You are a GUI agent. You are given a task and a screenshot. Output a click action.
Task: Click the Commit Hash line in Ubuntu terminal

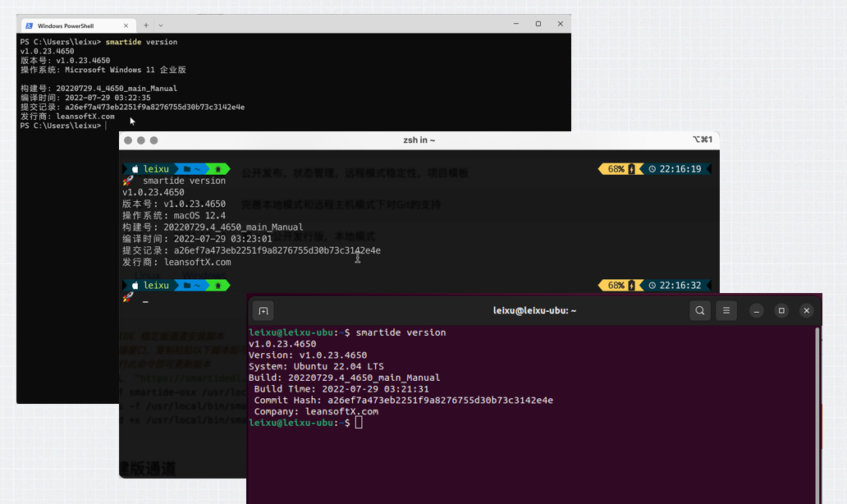point(404,401)
